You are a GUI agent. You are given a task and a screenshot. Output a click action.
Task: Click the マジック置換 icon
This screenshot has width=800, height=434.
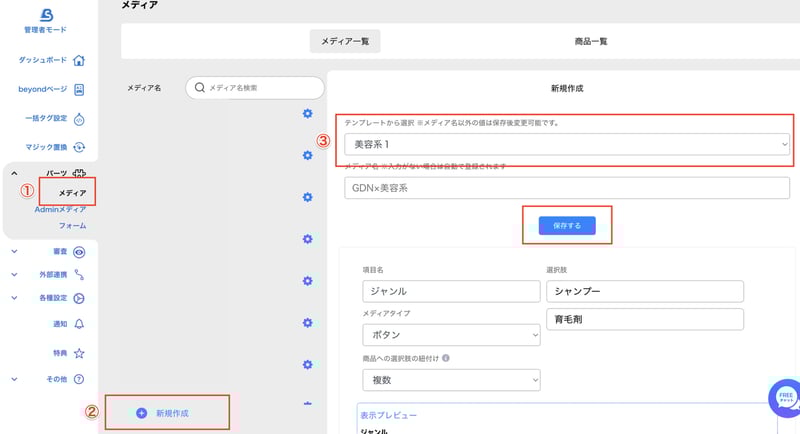click(x=79, y=147)
